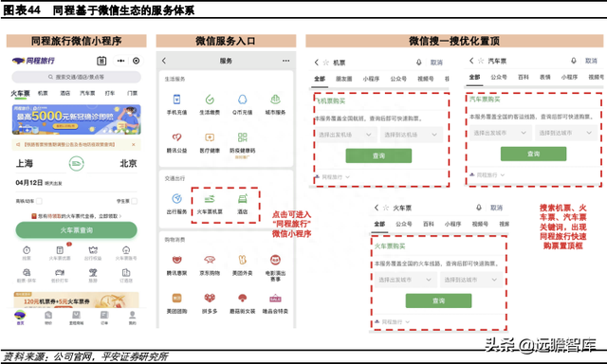This screenshot has width=607, height=364.
Task: Tap the 我的 profile icon in bottom bar
Action: click(133, 315)
